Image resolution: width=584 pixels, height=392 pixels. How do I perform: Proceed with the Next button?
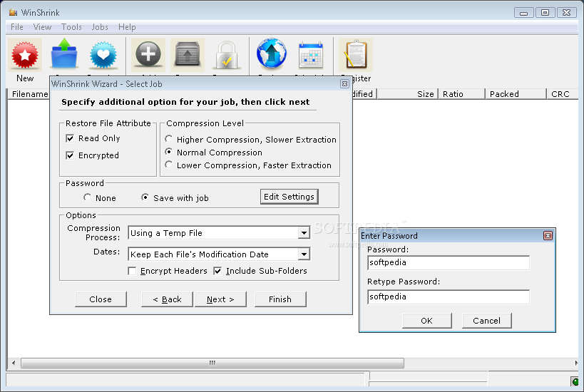pos(220,299)
